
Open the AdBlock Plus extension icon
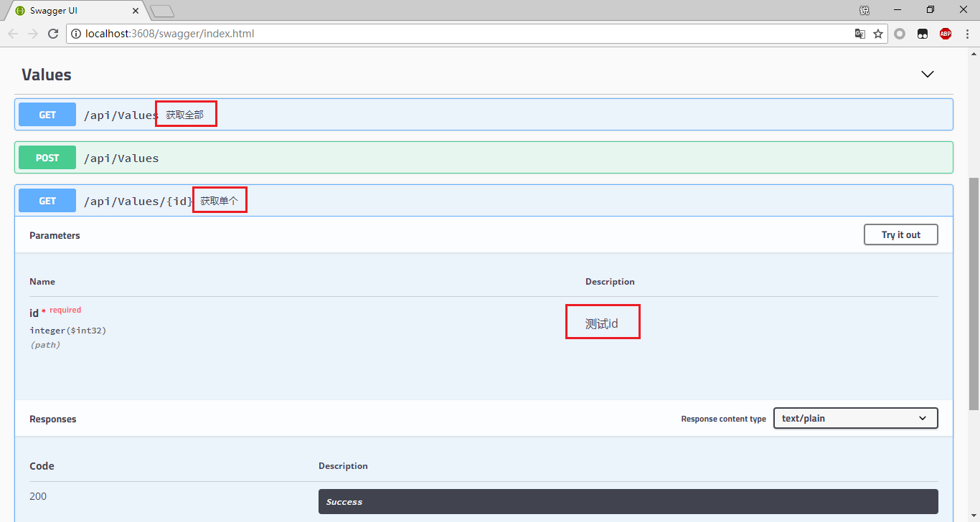(946, 34)
